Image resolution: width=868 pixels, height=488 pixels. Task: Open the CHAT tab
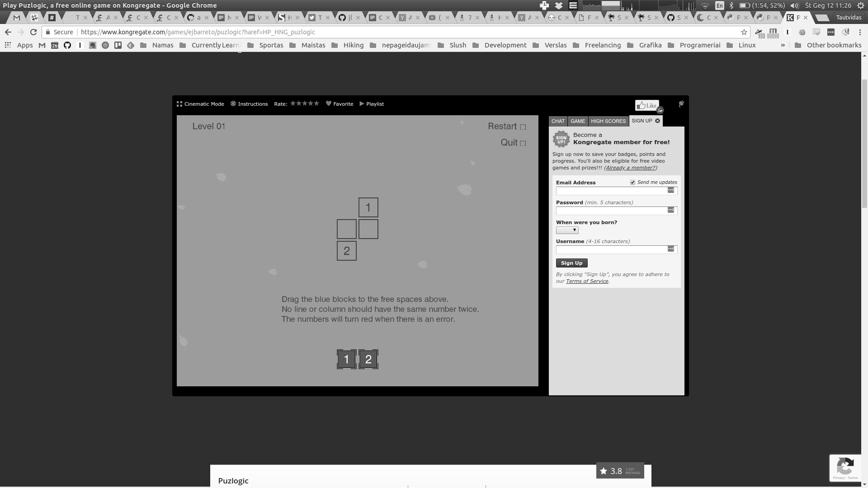coord(557,121)
